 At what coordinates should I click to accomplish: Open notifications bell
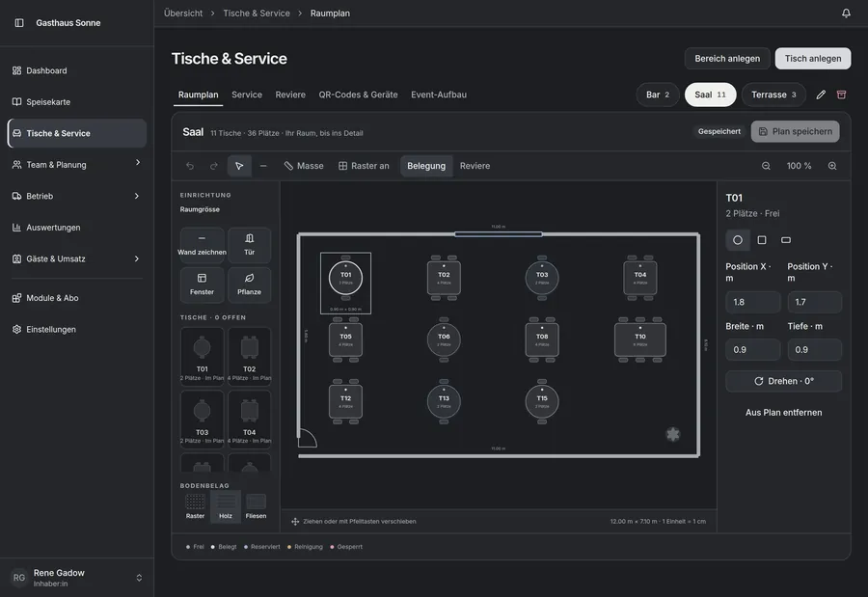tap(846, 13)
